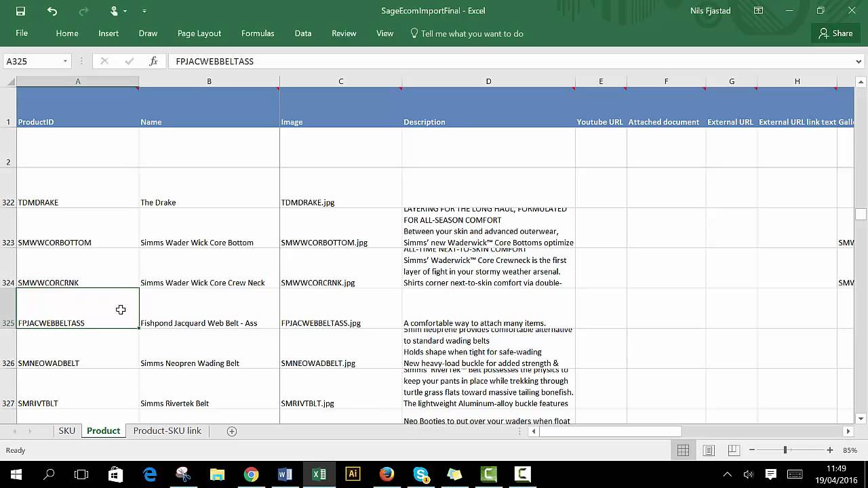Switch to the SKU sheet tab

pyautogui.click(x=66, y=431)
